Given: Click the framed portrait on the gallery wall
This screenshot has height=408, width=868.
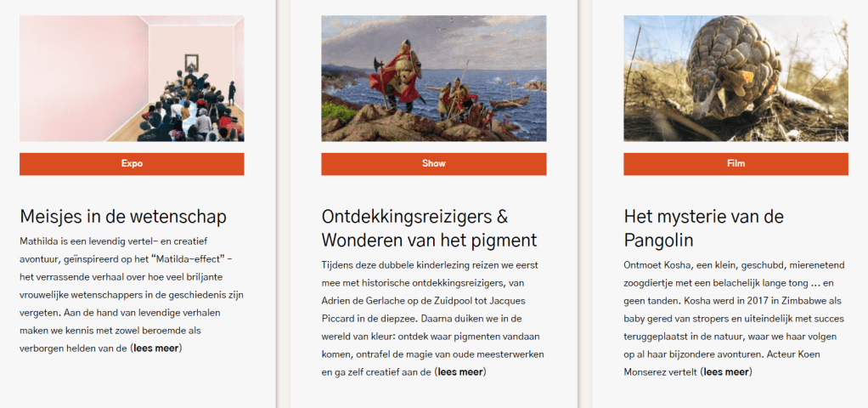Looking at the screenshot, I should [x=192, y=61].
